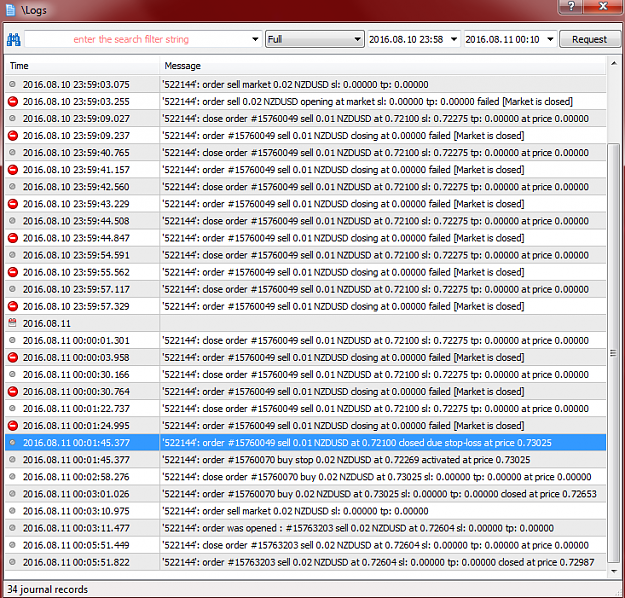Click the Logs window document icon
Image resolution: width=625 pixels, height=598 pixels.
tap(11, 10)
